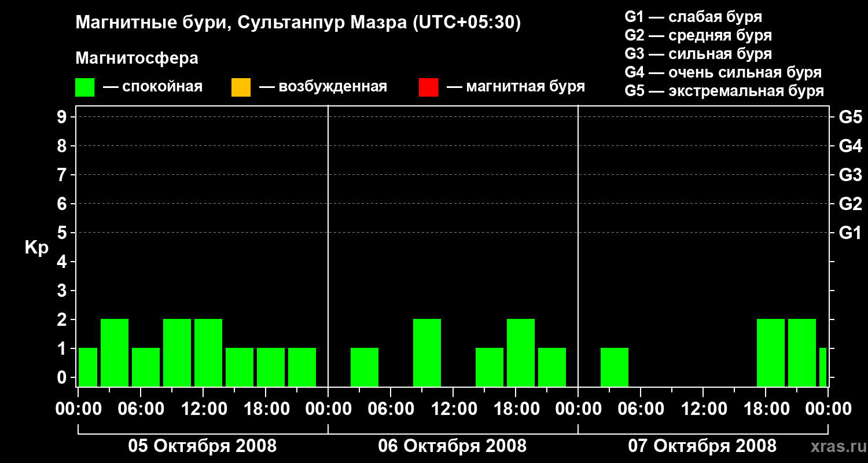Click the '18:00' time label under 05 October
868x463 pixels.
coord(266,409)
